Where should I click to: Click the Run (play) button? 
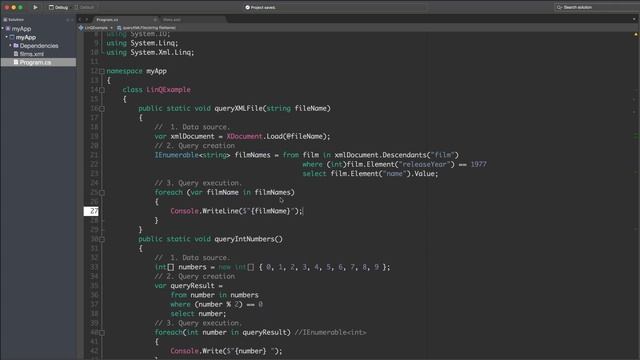(35, 7)
